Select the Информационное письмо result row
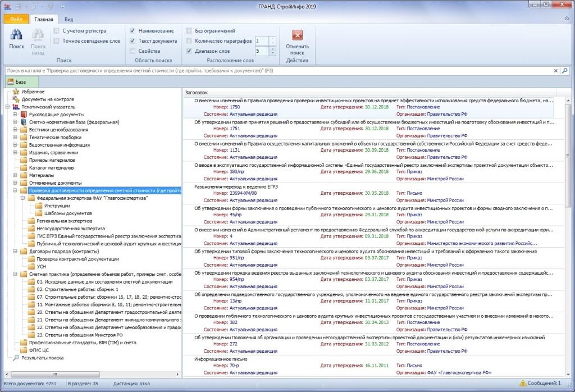Viewport: 575px width, 392px height. tap(374, 366)
